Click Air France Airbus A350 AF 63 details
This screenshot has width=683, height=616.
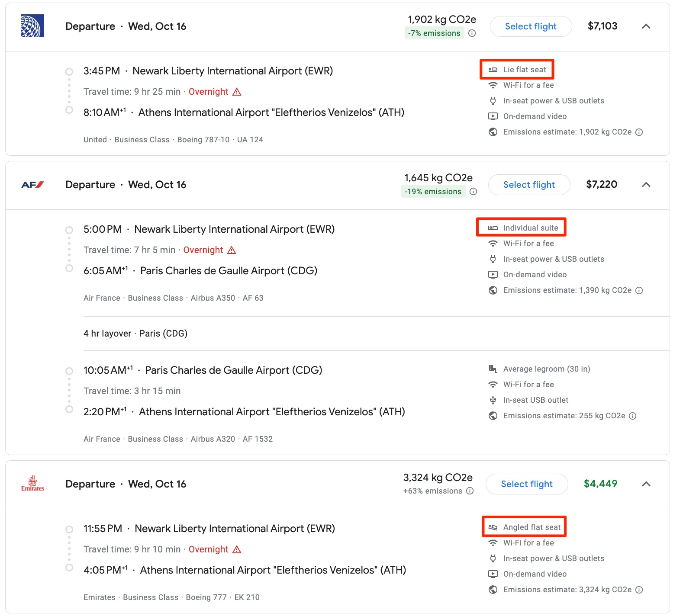click(173, 298)
